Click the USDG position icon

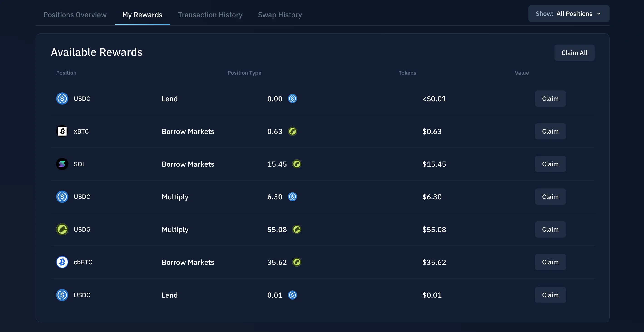[62, 230]
